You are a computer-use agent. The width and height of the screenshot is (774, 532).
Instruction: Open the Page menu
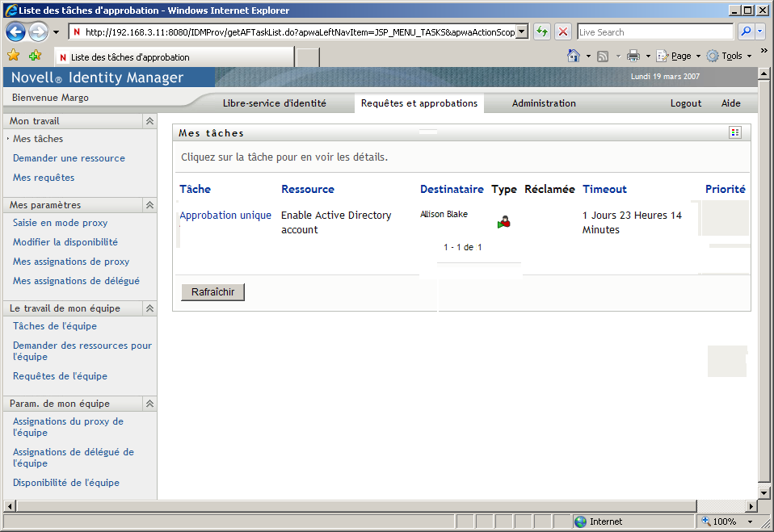coord(679,56)
